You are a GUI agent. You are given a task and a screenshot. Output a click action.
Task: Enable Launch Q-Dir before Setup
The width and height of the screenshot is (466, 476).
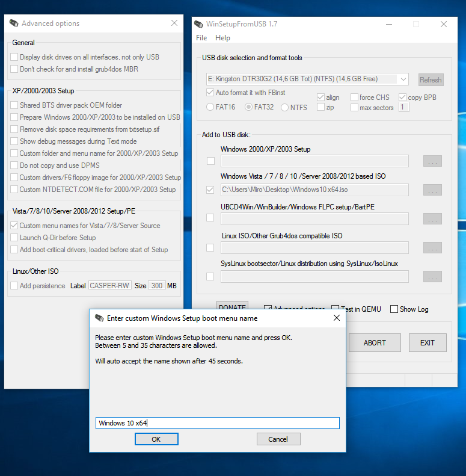14,237
